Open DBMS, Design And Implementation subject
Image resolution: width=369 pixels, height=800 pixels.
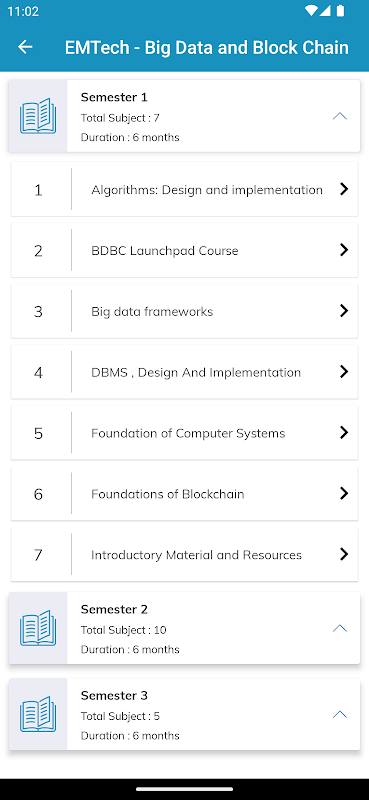point(184,372)
